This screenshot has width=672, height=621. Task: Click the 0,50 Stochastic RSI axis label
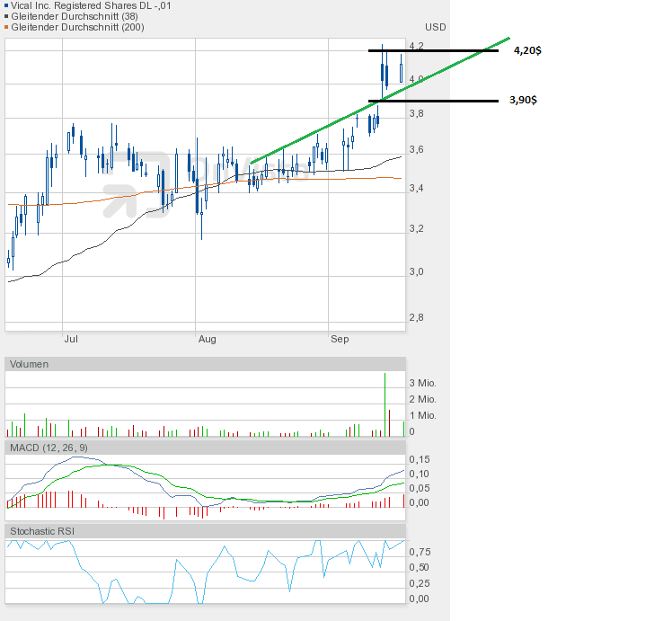coord(420,567)
